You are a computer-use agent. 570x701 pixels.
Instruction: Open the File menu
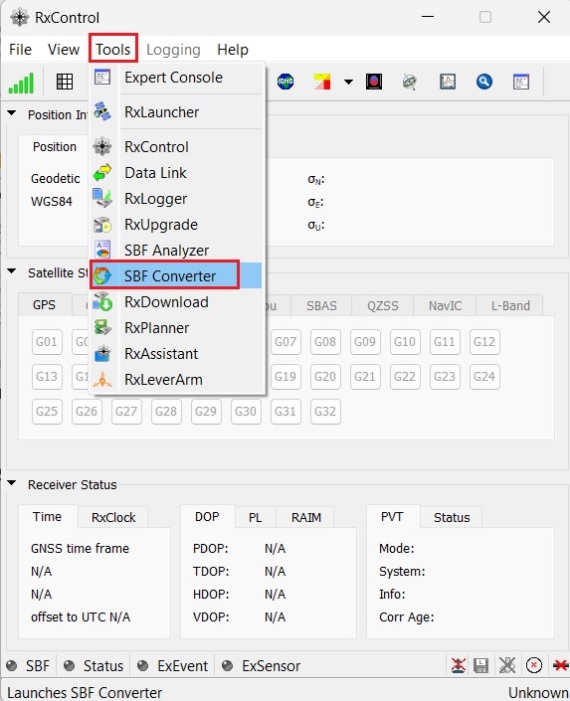(x=21, y=49)
